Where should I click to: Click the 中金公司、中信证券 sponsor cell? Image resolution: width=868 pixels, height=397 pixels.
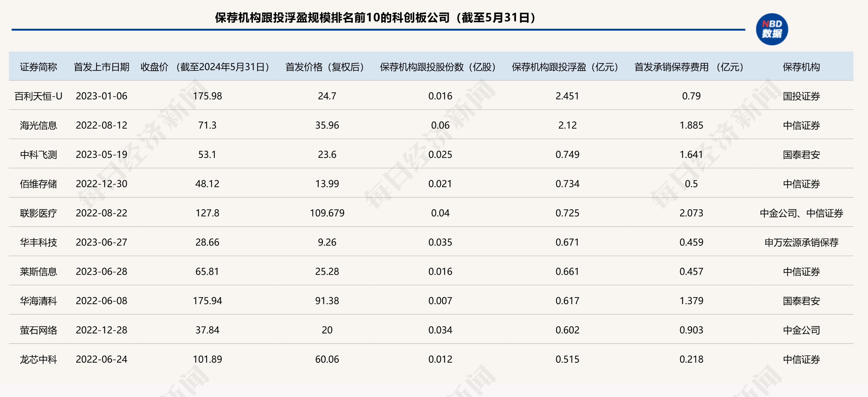coord(801,213)
